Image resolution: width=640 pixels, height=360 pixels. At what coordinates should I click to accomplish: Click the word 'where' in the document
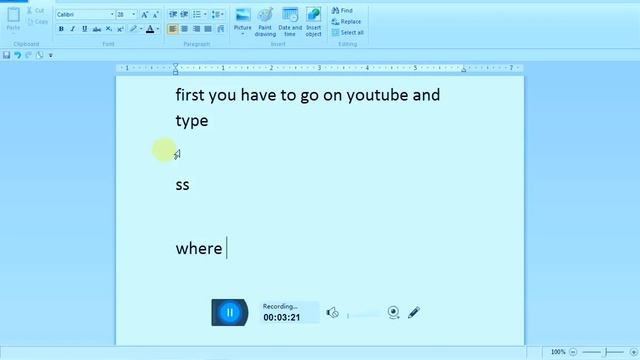(x=199, y=248)
